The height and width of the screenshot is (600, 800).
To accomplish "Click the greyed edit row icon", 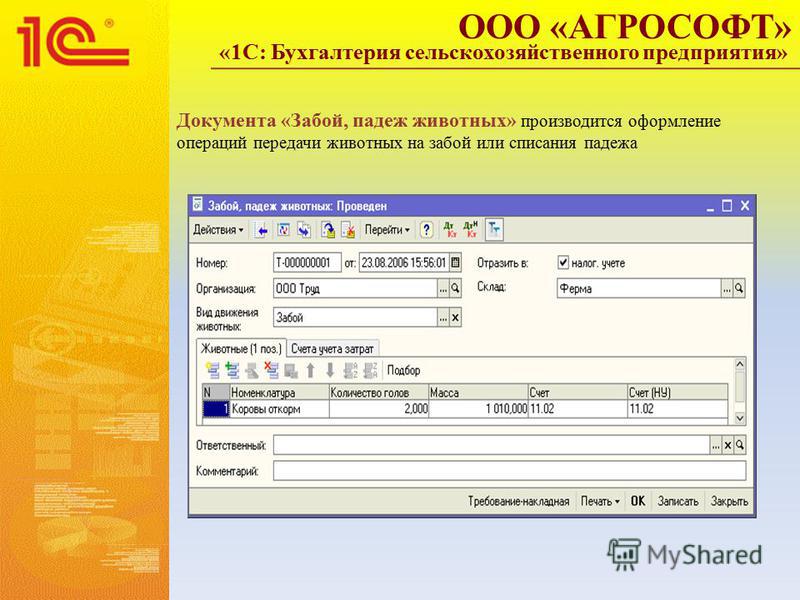I will coord(252,370).
